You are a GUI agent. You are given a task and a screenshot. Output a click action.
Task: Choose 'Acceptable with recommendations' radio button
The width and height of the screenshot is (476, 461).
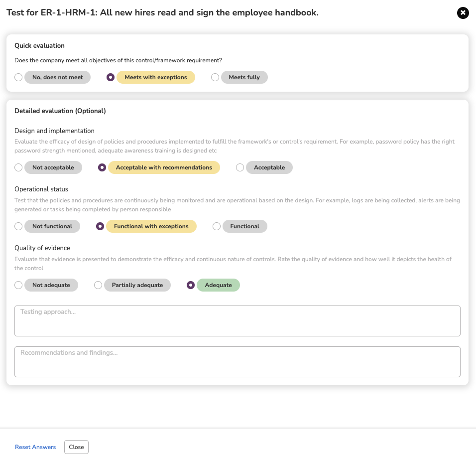(x=102, y=167)
